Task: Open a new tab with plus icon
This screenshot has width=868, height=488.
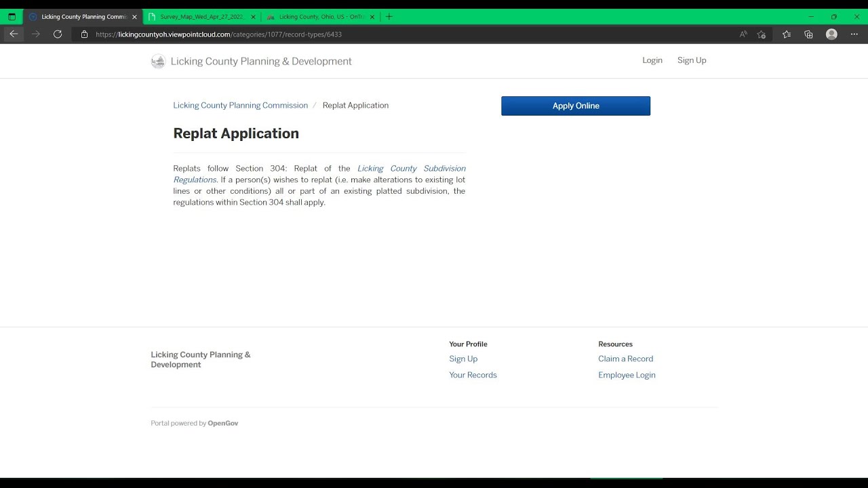Action: 389,16
